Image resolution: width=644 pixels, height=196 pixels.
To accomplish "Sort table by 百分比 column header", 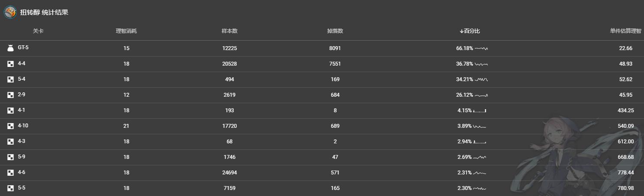I will pyautogui.click(x=470, y=31).
